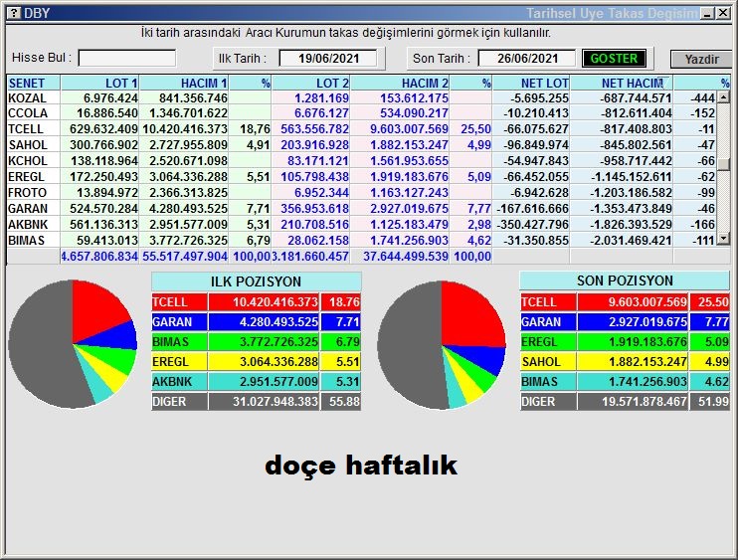Click cyan AKBNK swatch in ILK POZISYON
The image size is (738, 560).
tap(179, 382)
